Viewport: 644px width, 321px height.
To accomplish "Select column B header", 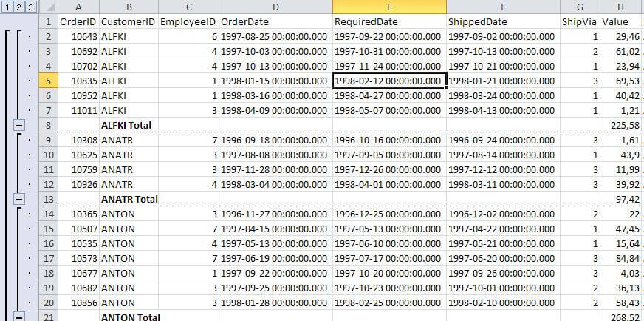I will (129, 7).
